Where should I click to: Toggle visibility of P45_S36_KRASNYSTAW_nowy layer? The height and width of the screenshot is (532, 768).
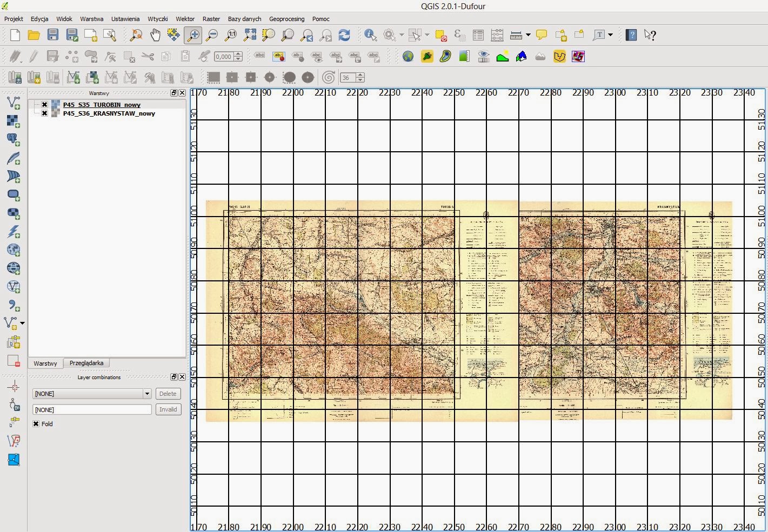[44, 113]
